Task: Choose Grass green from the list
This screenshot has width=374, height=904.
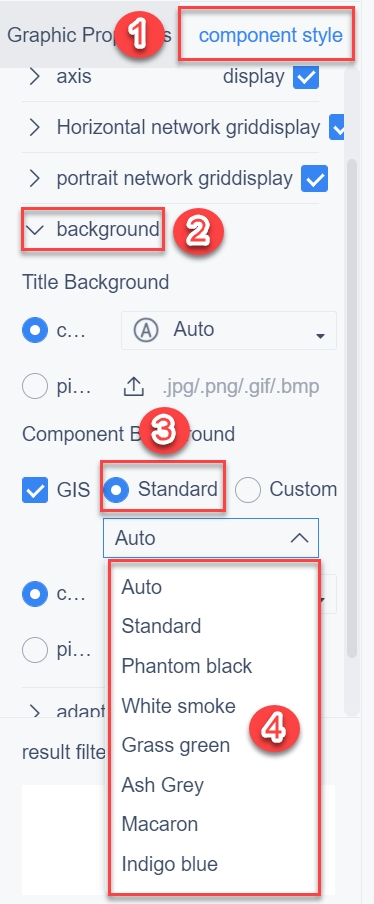Action: click(176, 745)
